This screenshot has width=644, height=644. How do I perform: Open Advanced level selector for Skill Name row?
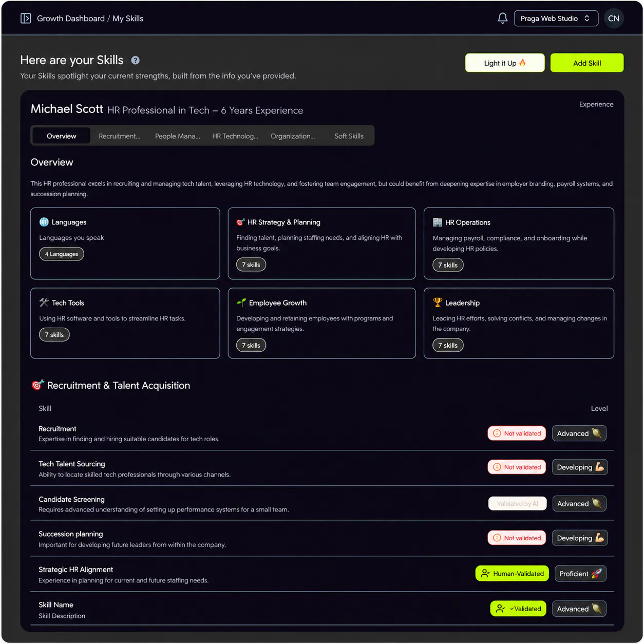[579, 609]
